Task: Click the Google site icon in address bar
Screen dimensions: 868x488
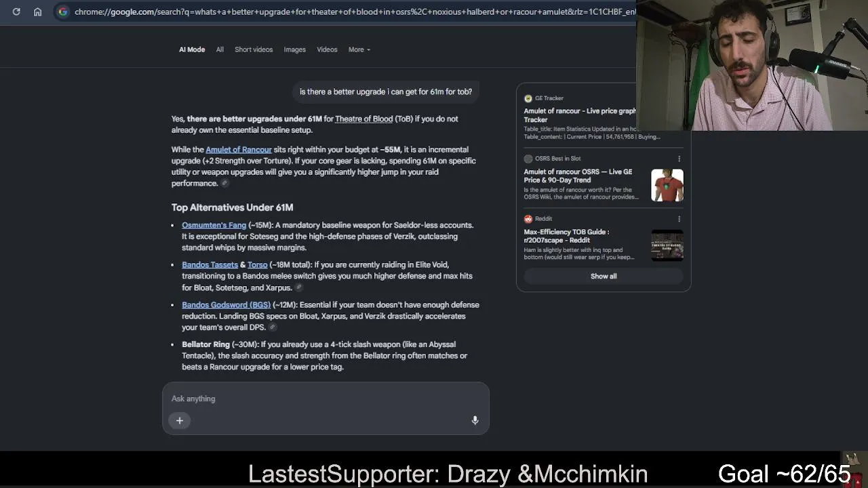Action: pos(62,12)
